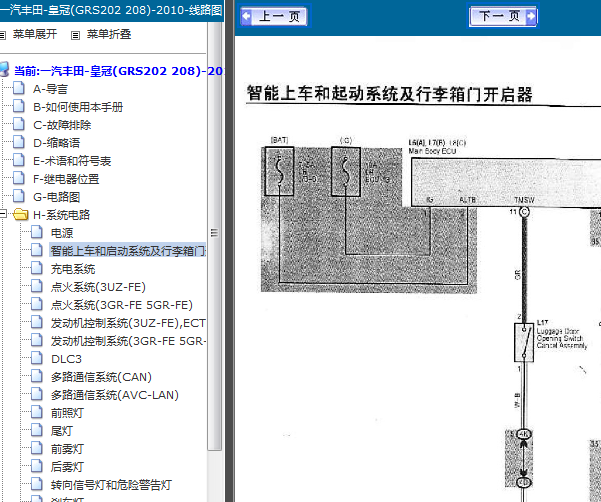The image size is (601, 502).
Task: Click page icon beside 点火系统(3UZ-FE)
Action: point(37,286)
